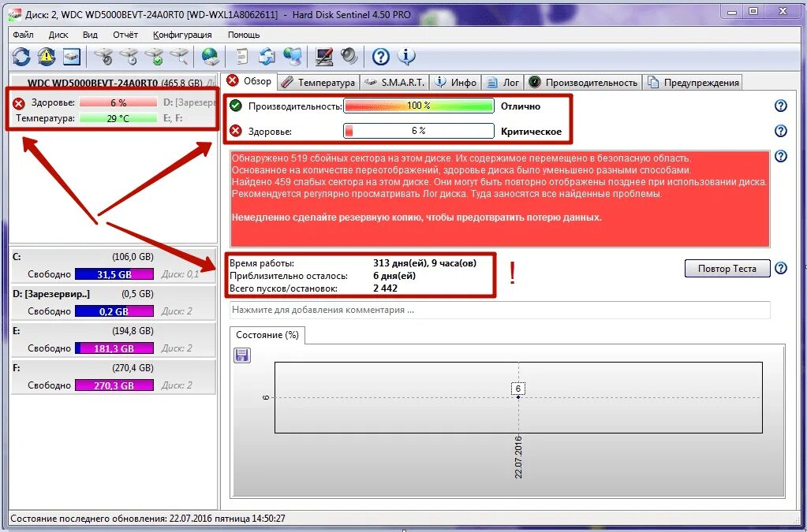Click the left panel Температура 29 °C bar
The height and width of the screenshot is (532, 807).
118,118
